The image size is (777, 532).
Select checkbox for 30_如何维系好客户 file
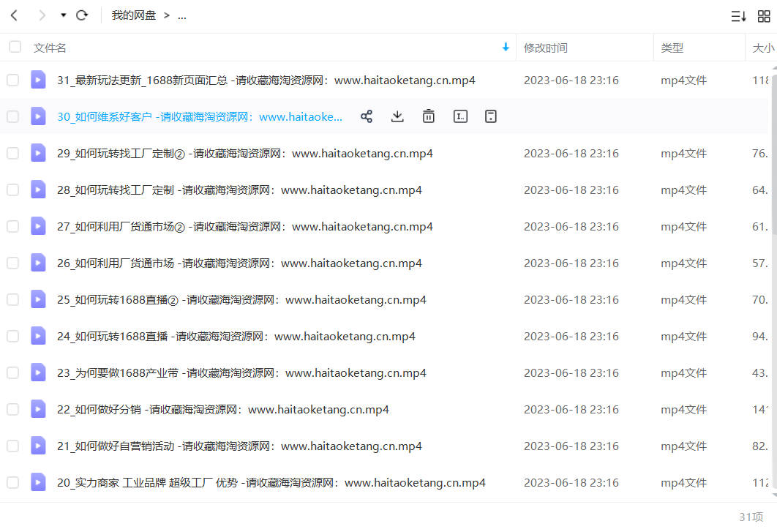pyautogui.click(x=13, y=116)
